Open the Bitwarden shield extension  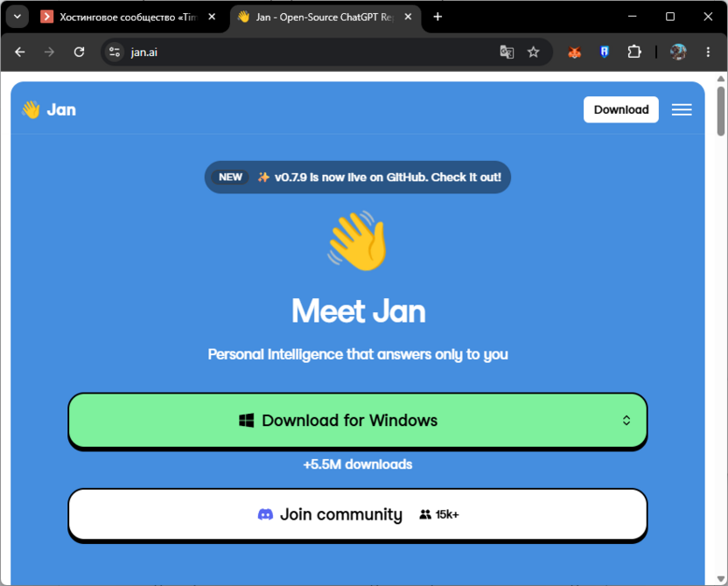click(x=604, y=52)
